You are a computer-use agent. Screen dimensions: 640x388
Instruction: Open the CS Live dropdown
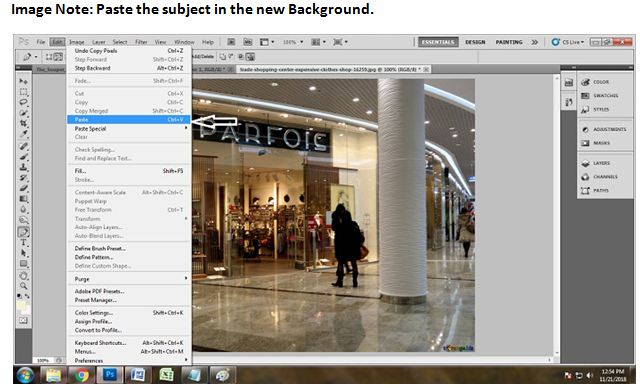click(568, 42)
